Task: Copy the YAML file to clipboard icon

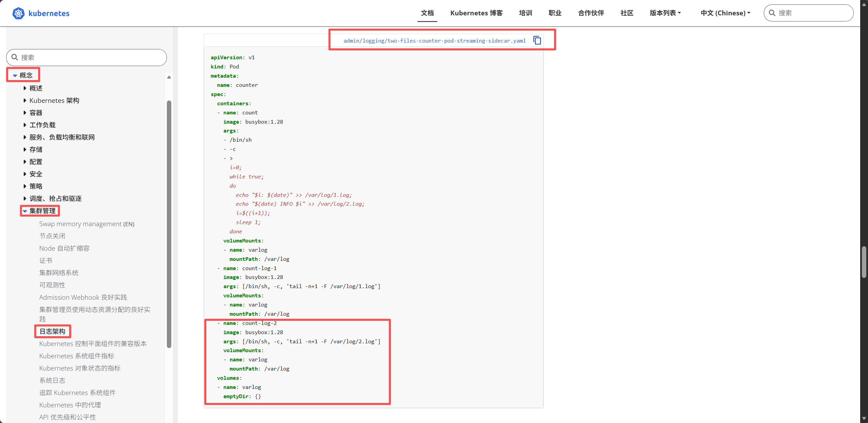Action: tap(537, 40)
